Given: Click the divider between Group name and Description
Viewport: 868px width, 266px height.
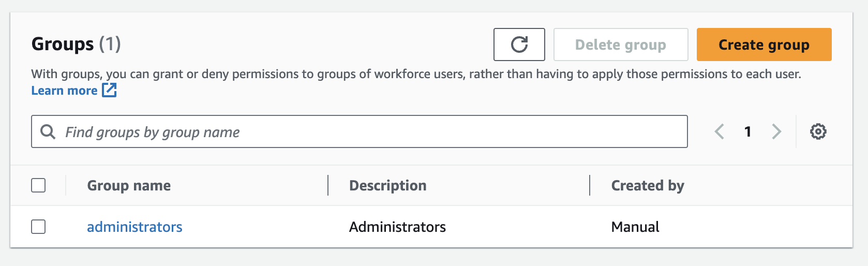Looking at the screenshot, I should tap(328, 185).
